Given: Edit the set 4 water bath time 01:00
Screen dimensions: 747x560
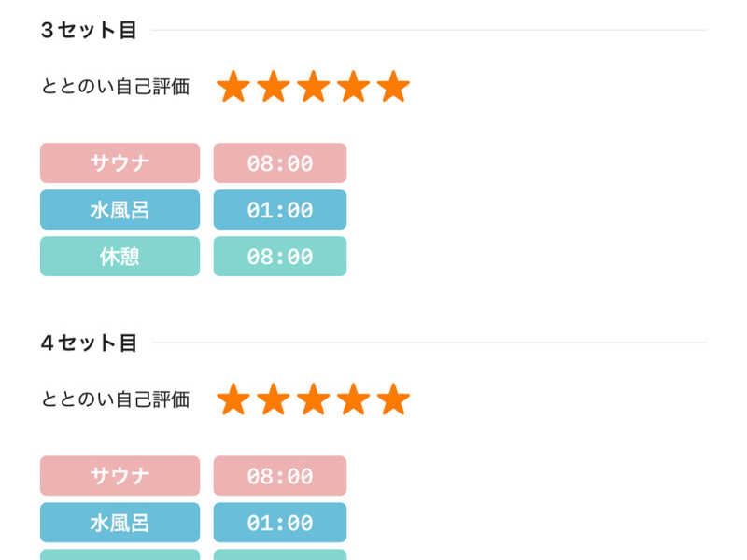Looking at the screenshot, I should (280, 523).
